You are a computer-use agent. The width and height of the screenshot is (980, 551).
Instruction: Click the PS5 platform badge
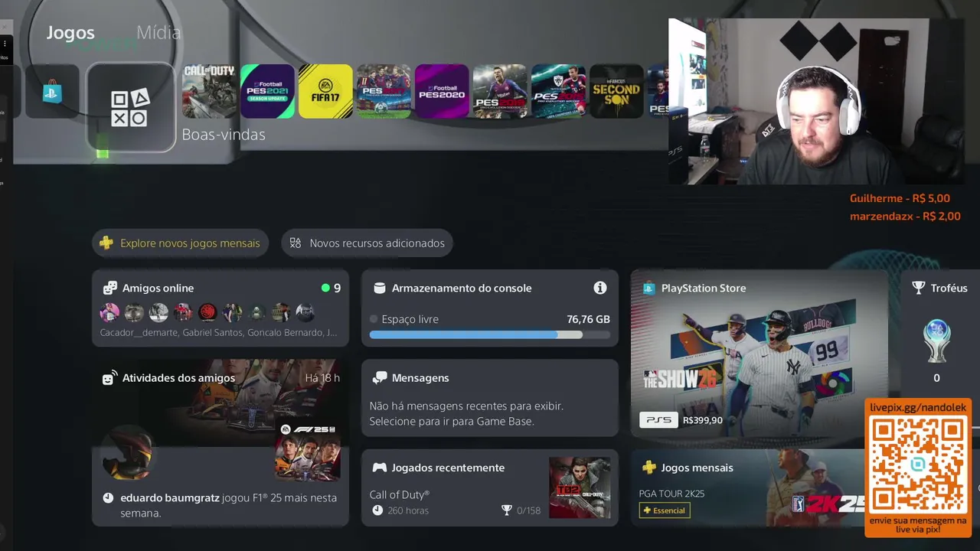(658, 420)
